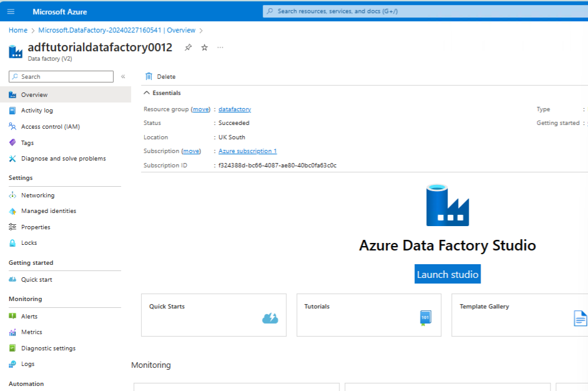588x391 pixels.
Task: Collapse the Essentials section
Action: pos(147,92)
